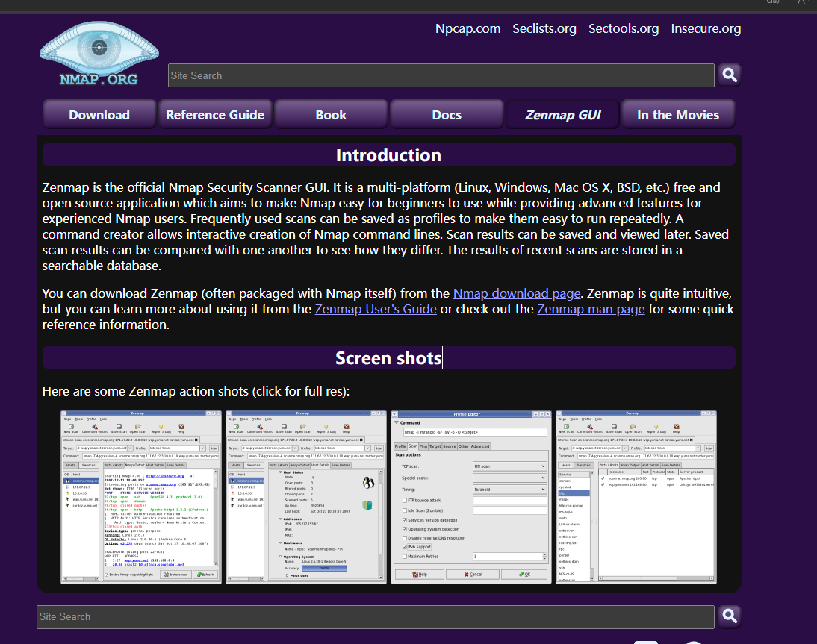Open the Book navigation item
817x644 pixels.
point(331,114)
